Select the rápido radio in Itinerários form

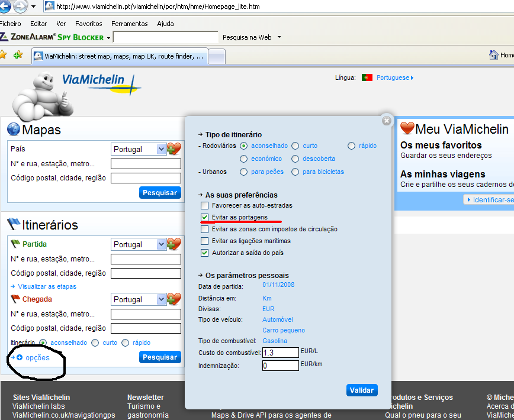coord(125,343)
